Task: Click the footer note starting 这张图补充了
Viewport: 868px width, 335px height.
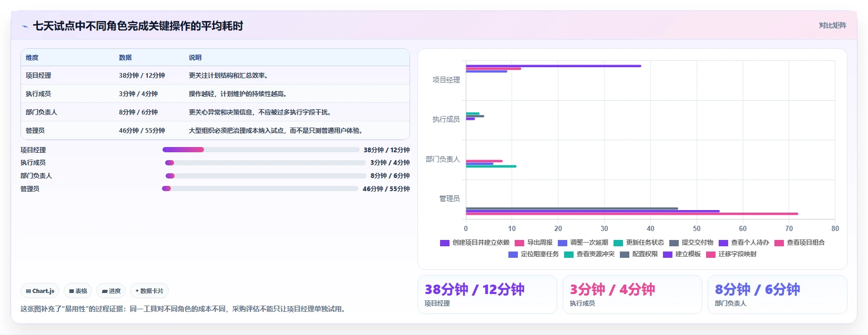Action: click(x=184, y=309)
